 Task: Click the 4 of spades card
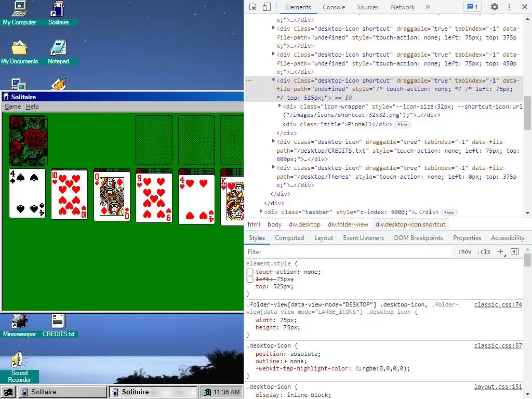click(x=27, y=193)
